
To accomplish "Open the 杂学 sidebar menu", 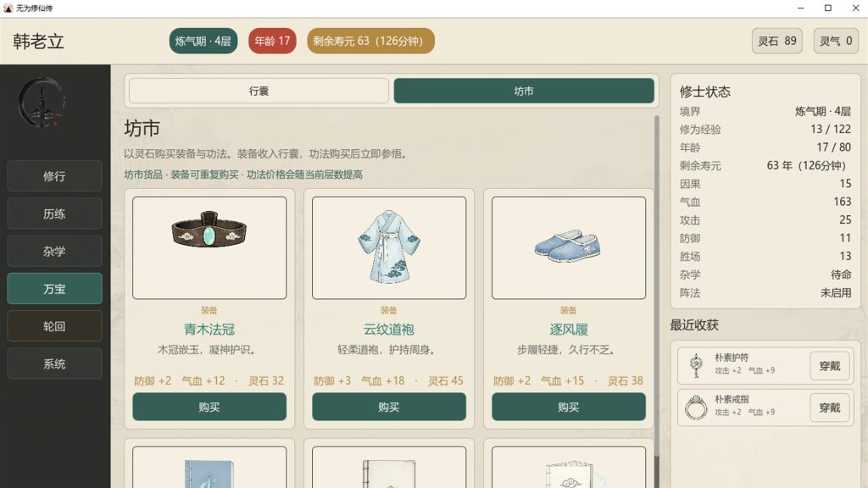I will pyautogui.click(x=54, y=251).
